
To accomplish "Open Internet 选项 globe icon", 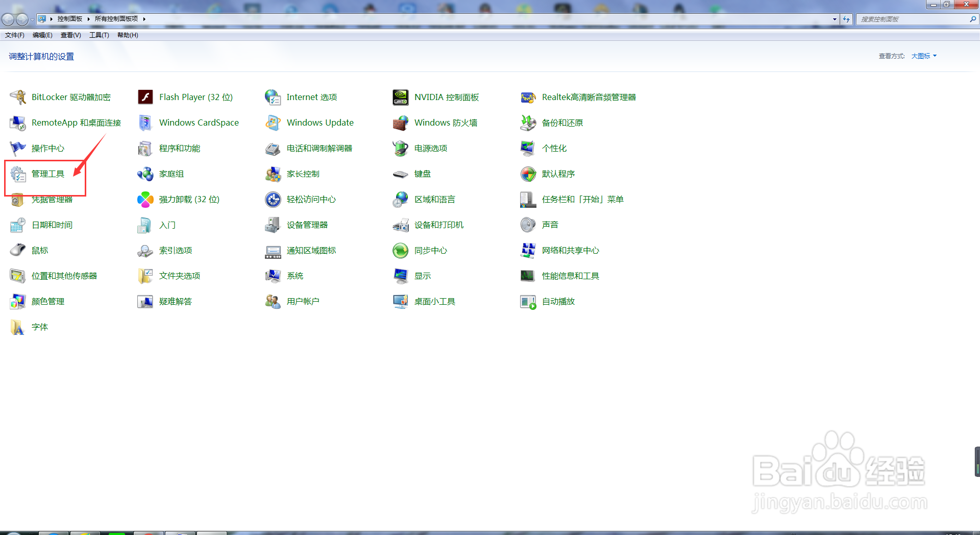I will tap(273, 97).
